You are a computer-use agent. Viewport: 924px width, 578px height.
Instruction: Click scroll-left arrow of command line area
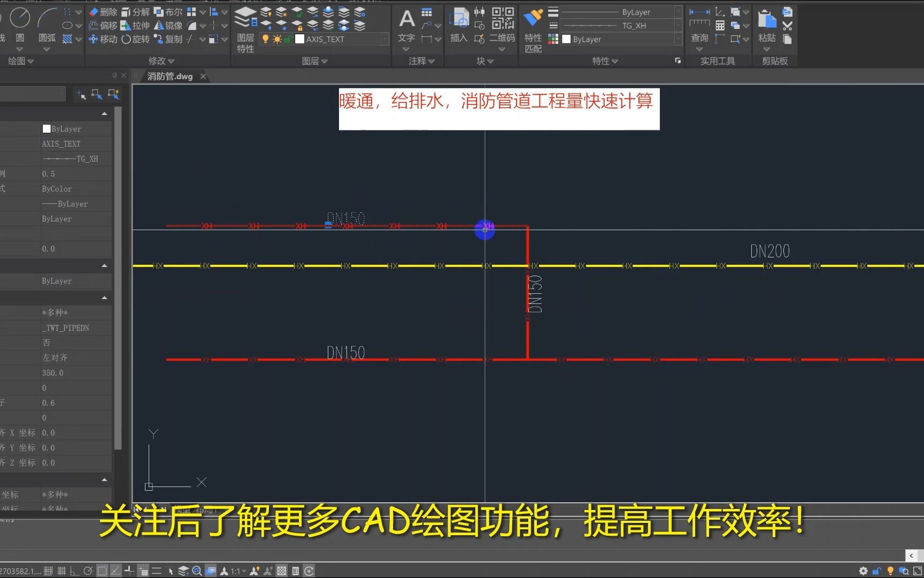[911, 556]
